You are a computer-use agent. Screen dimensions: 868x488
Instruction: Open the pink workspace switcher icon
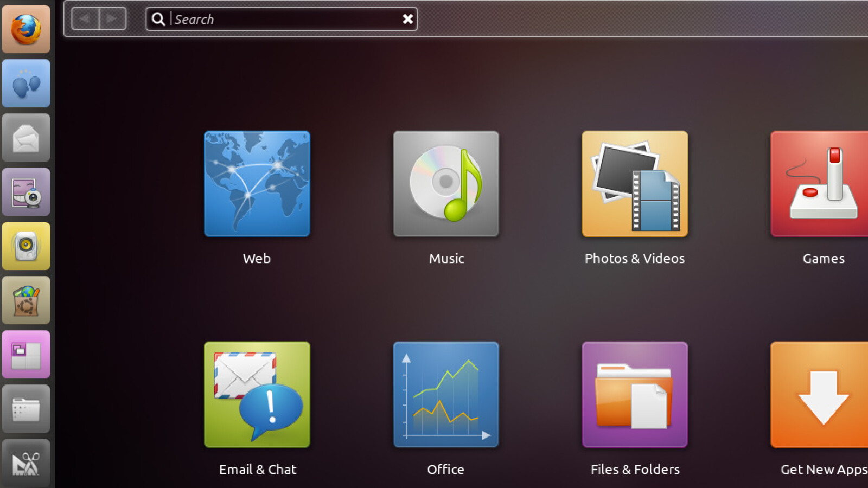click(x=26, y=355)
